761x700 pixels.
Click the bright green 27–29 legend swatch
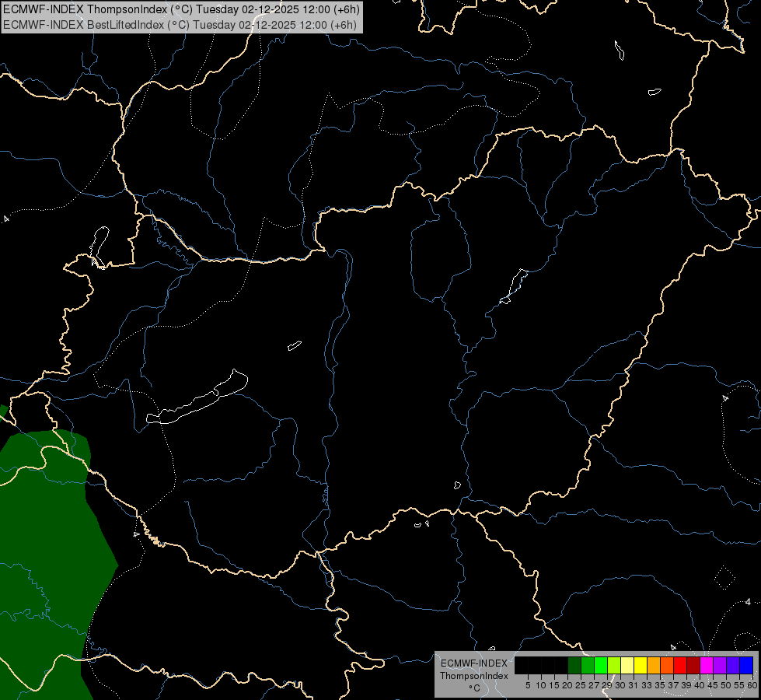tap(601, 665)
